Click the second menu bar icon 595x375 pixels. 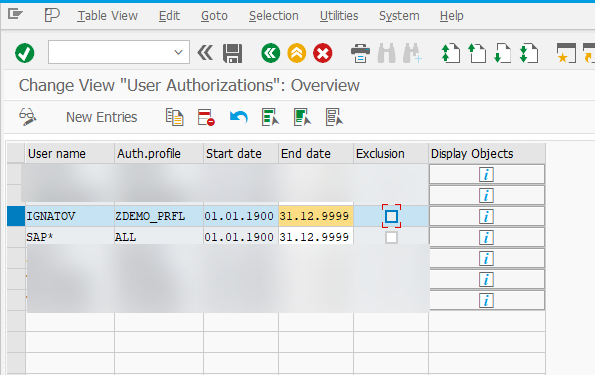[x=52, y=15]
